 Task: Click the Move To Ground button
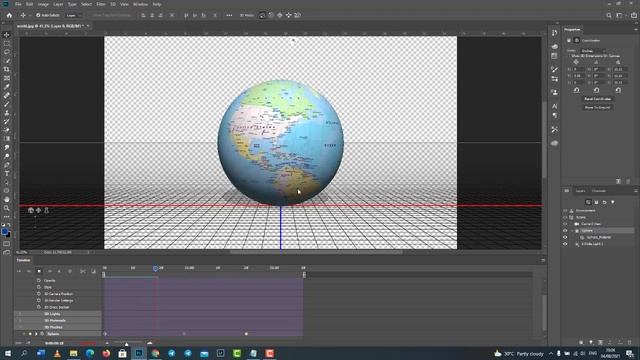click(597, 107)
